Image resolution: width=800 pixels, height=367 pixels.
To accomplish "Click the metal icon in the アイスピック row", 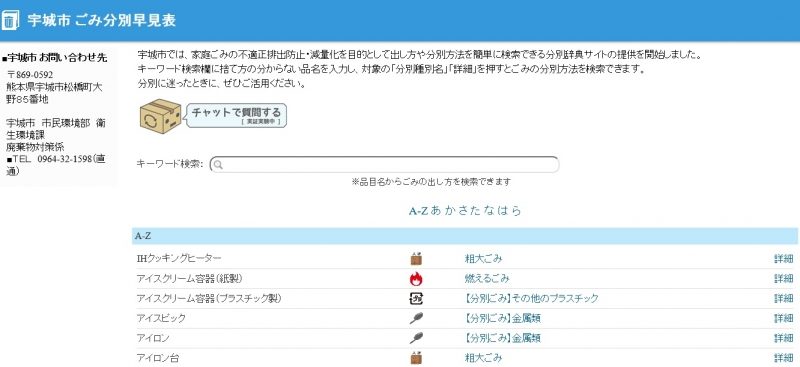I will coord(416,319).
